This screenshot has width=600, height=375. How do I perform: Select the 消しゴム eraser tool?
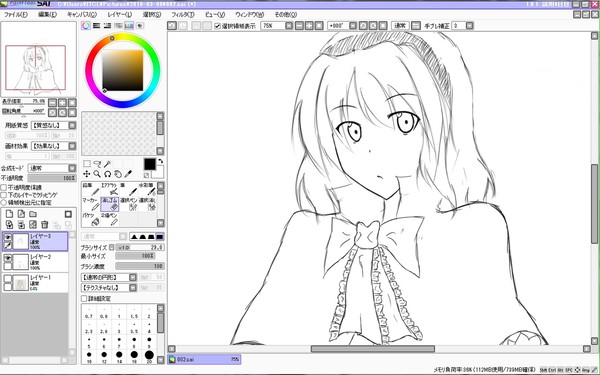pos(109,204)
